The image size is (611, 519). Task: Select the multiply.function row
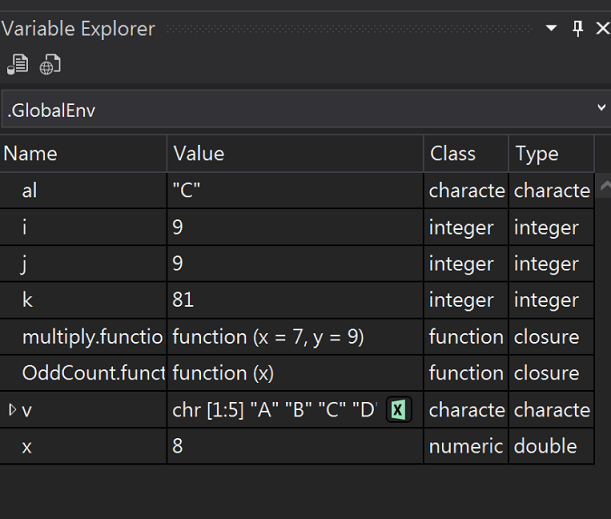[92, 337]
